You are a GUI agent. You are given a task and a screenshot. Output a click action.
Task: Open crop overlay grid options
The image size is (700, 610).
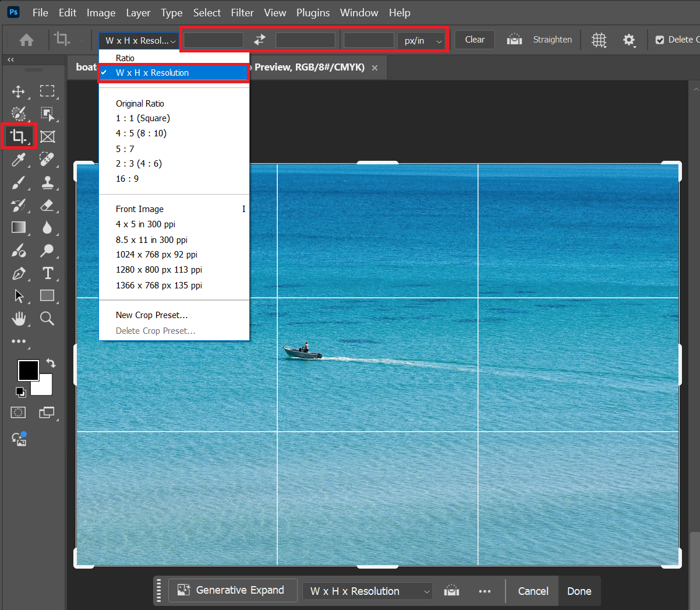pyautogui.click(x=599, y=40)
